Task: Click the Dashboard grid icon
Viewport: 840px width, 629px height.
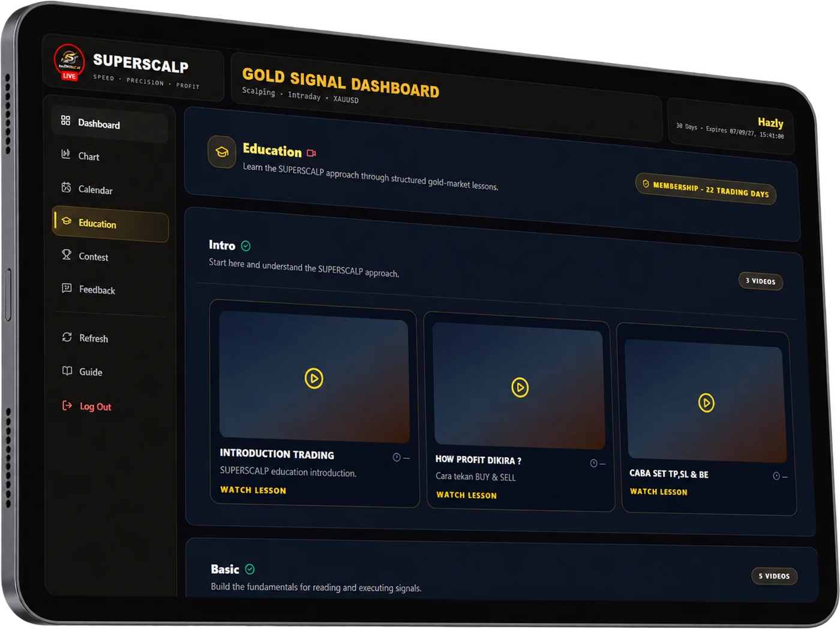Action: click(65, 121)
